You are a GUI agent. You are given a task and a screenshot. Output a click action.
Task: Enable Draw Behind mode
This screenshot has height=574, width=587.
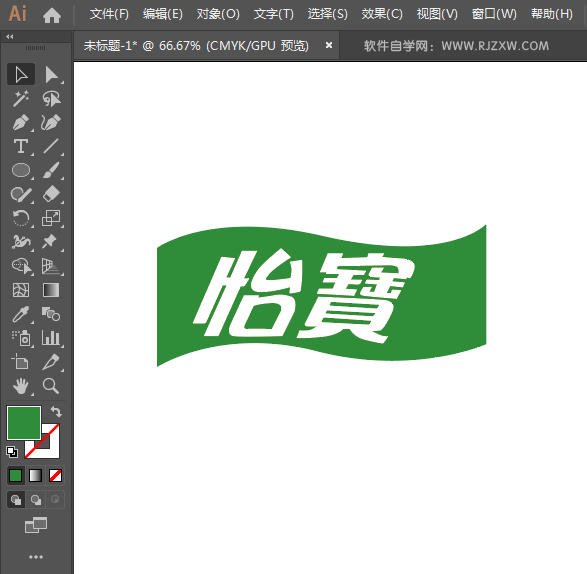tap(36, 499)
